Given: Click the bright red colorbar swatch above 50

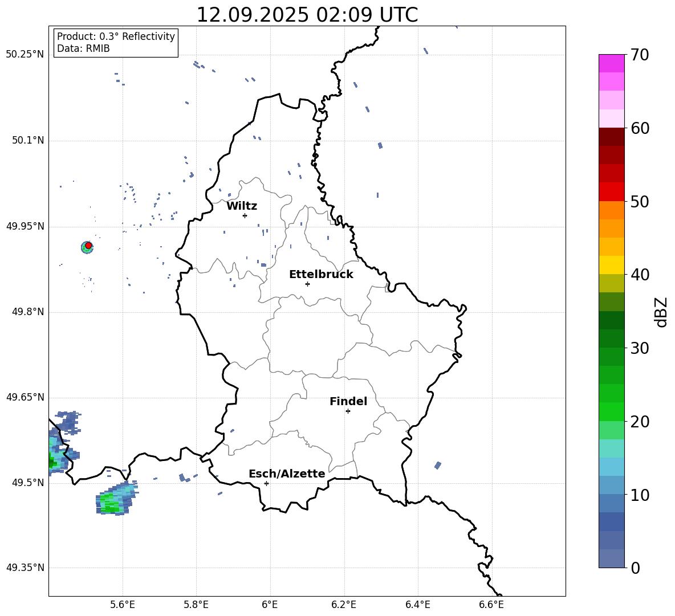Looking at the screenshot, I should 611,192.
